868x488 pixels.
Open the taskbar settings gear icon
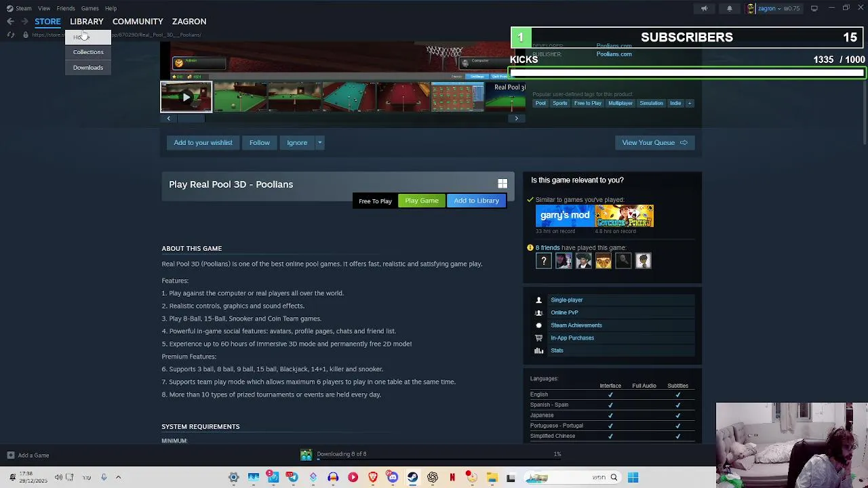click(x=233, y=477)
